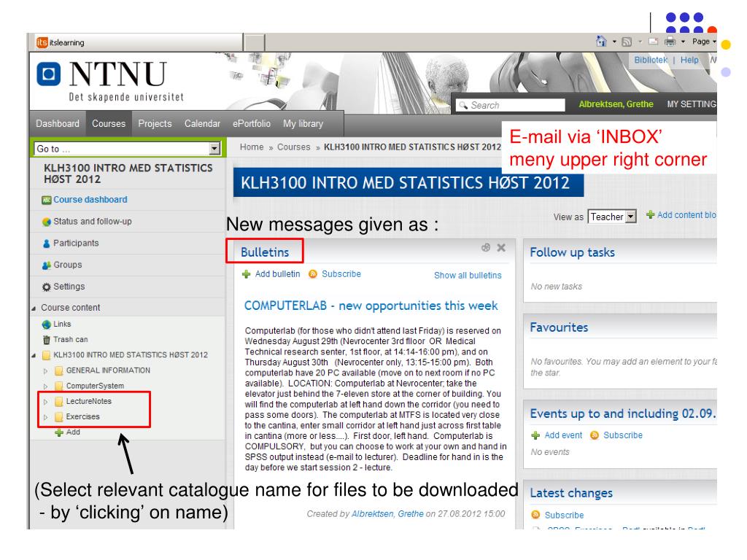The width and height of the screenshot is (747, 560).
Task: Click the Home breadcrumb link
Action: [x=252, y=147]
